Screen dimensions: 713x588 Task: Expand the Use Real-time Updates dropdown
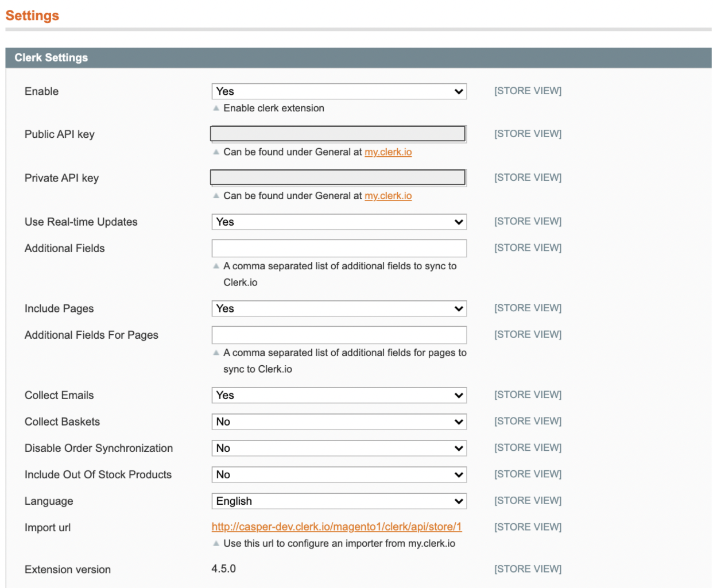[339, 222]
